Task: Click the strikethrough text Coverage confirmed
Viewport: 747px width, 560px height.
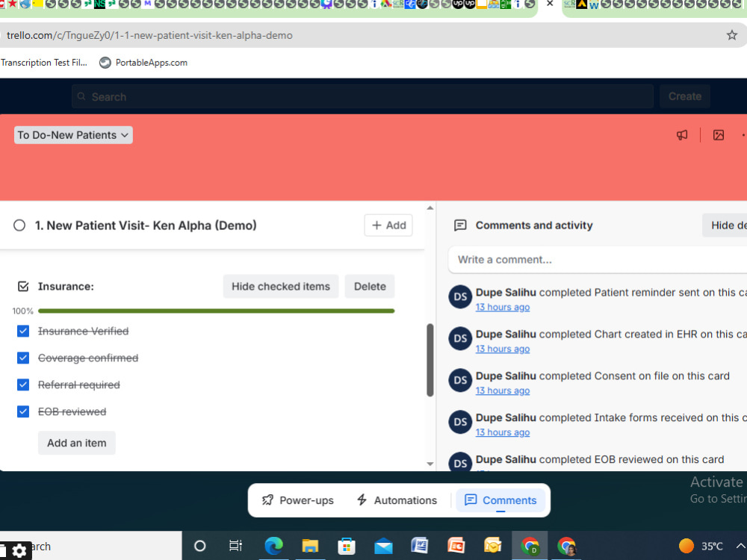Action: click(x=88, y=358)
